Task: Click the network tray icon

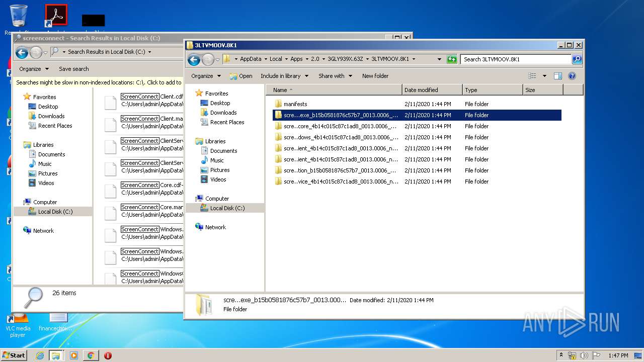Action: pyautogui.click(x=572, y=355)
